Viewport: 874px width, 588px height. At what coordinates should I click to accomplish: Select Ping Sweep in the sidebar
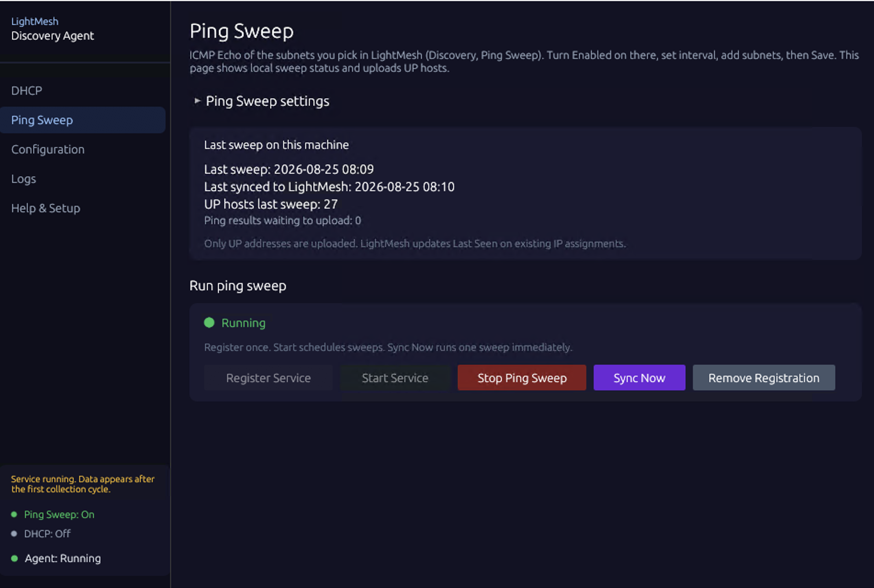(83, 120)
